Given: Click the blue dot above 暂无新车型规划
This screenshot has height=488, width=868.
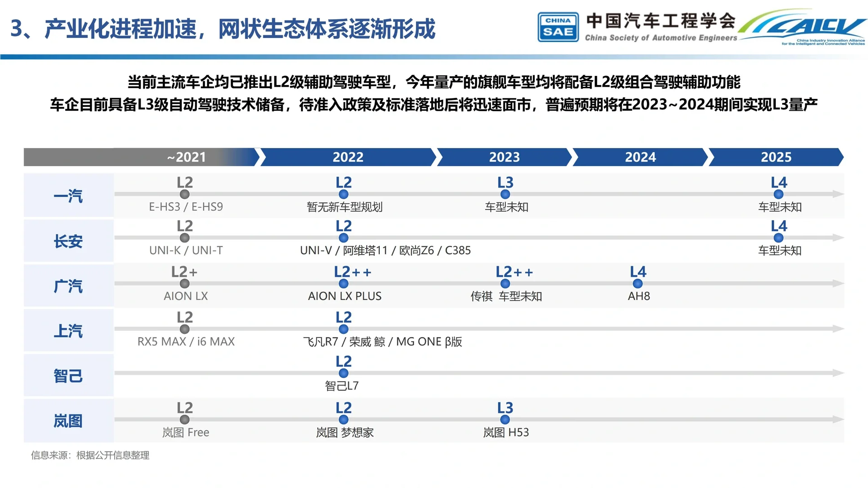Looking at the screenshot, I should tap(344, 194).
